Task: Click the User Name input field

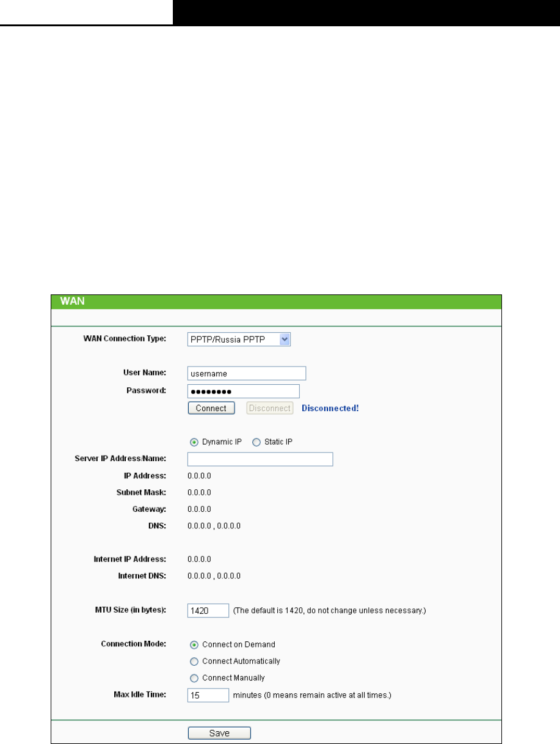Action: [x=247, y=373]
